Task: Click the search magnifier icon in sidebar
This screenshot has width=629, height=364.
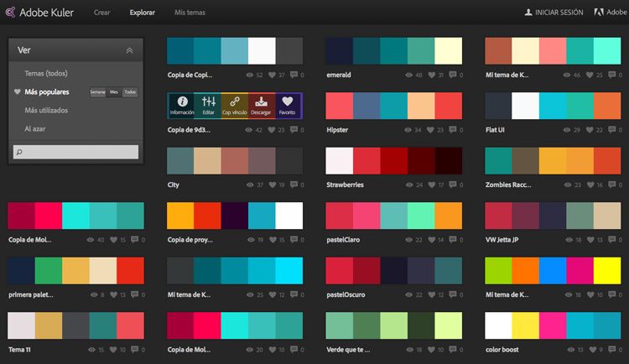Action: pyautogui.click(x=18, y=152)
